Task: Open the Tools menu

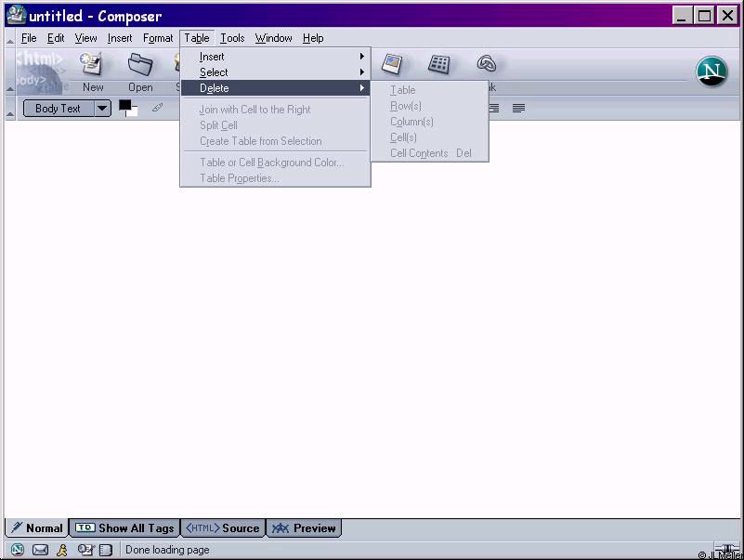Action: (232, 38)
